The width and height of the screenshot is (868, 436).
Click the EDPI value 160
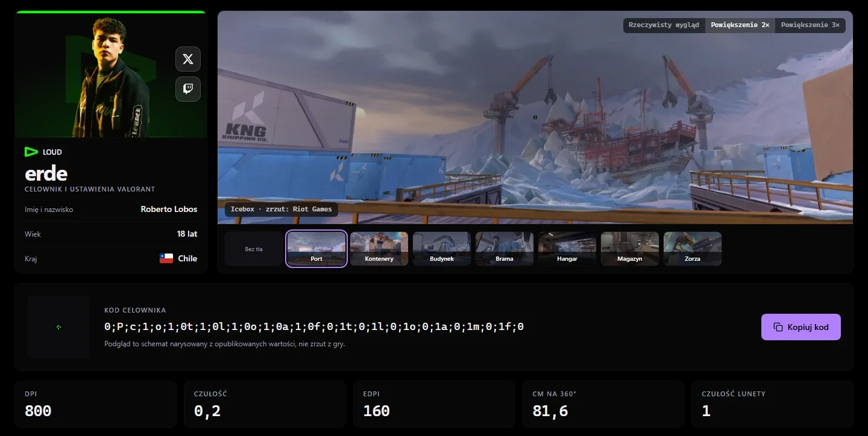(377, 411)
